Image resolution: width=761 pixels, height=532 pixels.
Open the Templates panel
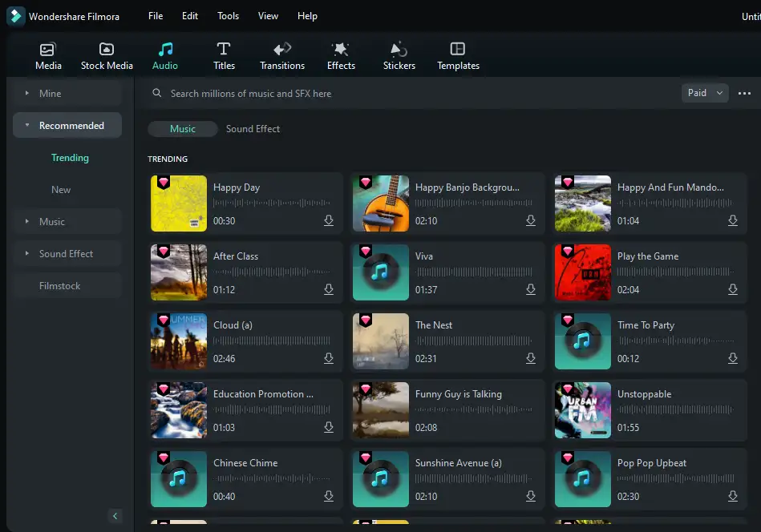[458, 56]
